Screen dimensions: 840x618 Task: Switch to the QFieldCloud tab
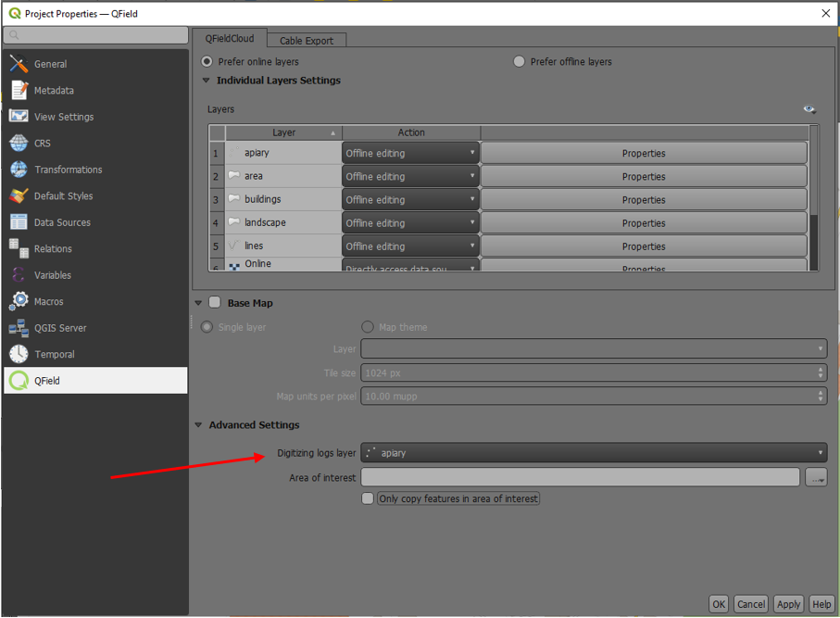pyautogui.click(x=230, y=39)
